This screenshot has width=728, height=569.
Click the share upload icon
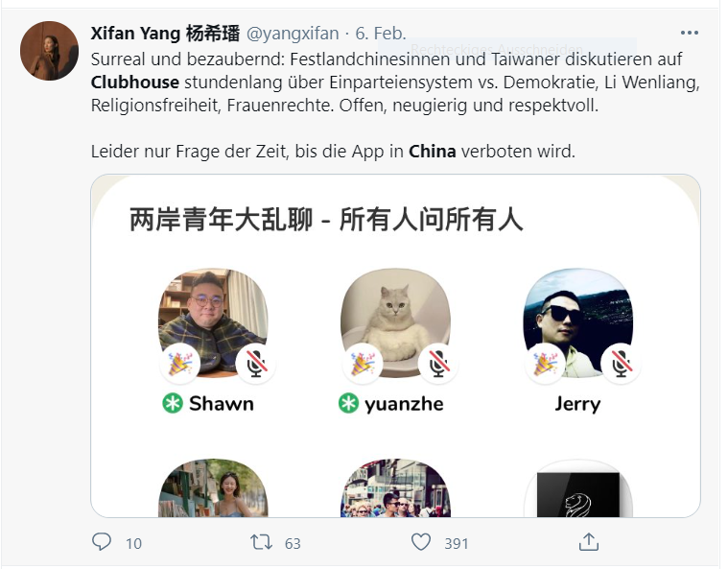[x=589, y=541]
